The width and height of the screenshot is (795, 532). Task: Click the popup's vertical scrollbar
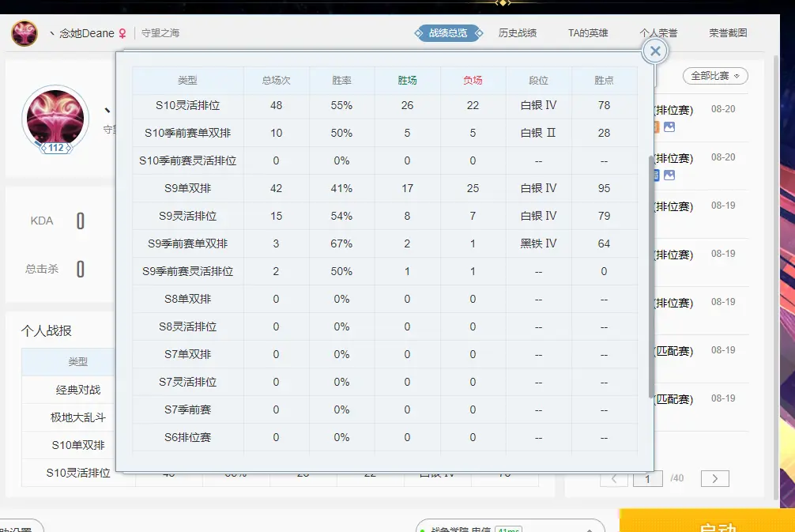tap(650, 277)
